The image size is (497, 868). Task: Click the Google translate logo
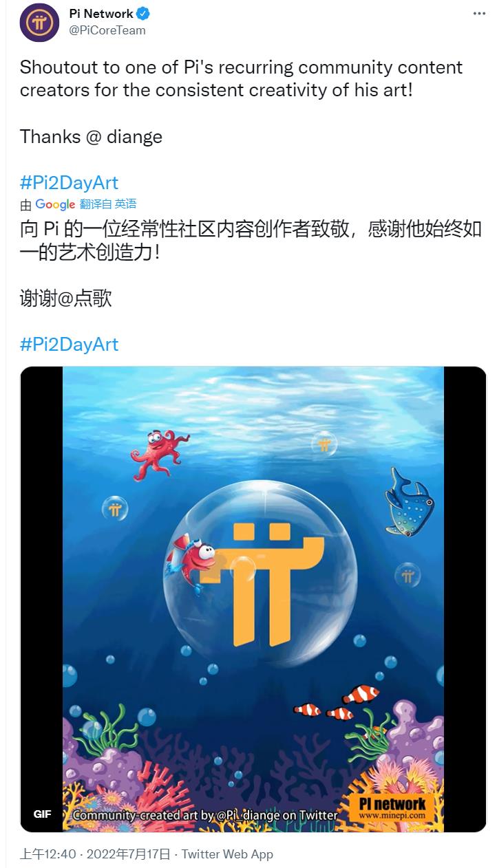(55, 204)
